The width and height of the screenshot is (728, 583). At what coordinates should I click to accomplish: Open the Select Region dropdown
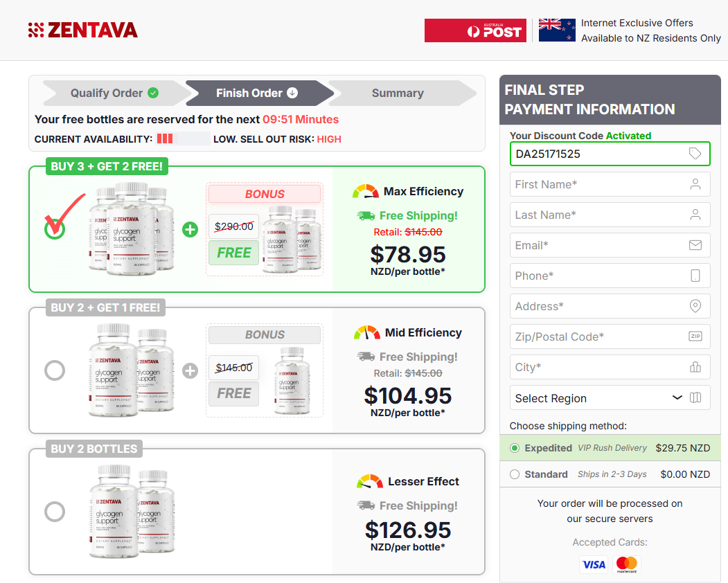[610, 398]
